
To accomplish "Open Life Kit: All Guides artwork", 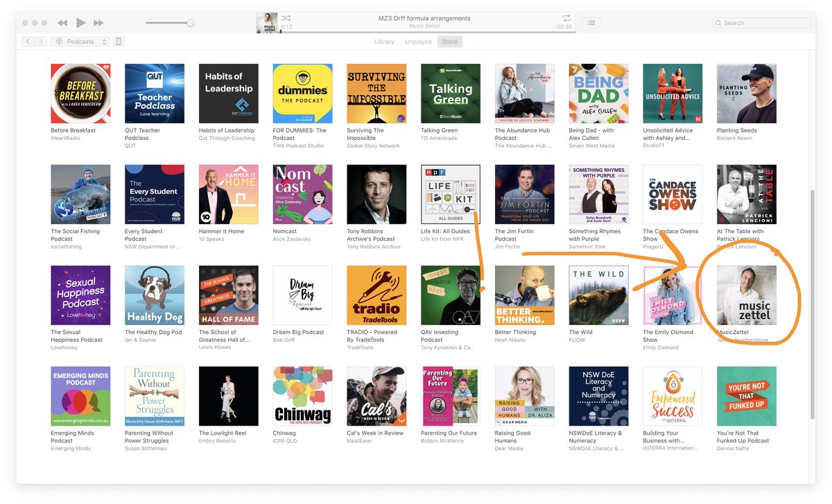I will 451,195.
